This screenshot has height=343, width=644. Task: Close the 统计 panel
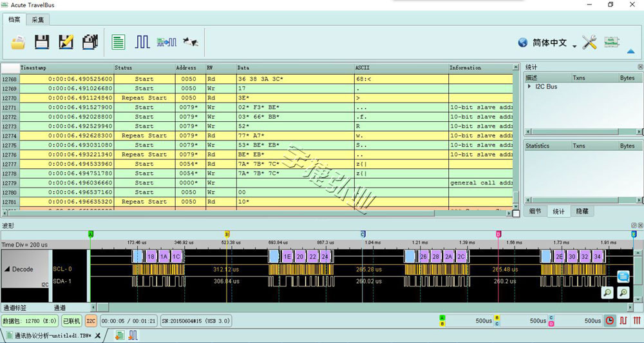(640, 66)
